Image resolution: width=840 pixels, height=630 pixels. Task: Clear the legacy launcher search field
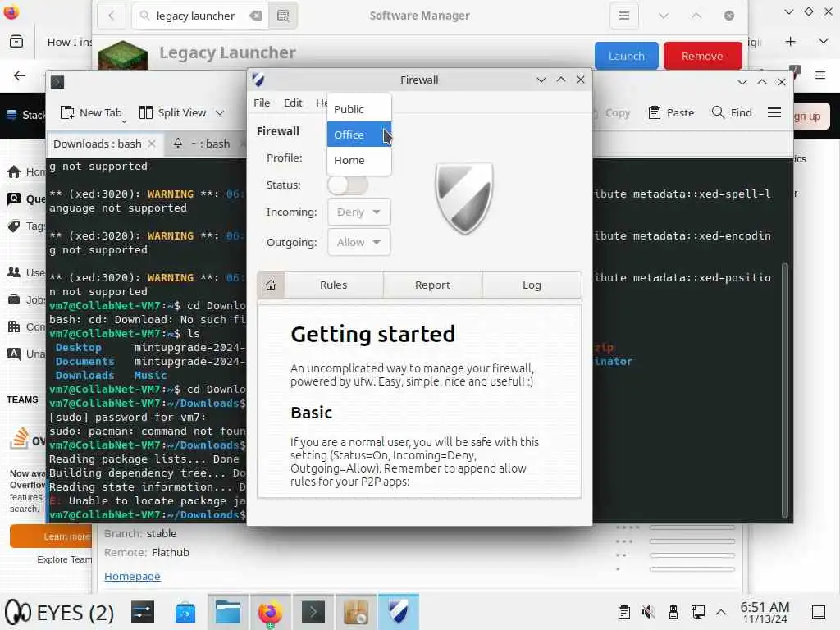click(x=256, y=16)
